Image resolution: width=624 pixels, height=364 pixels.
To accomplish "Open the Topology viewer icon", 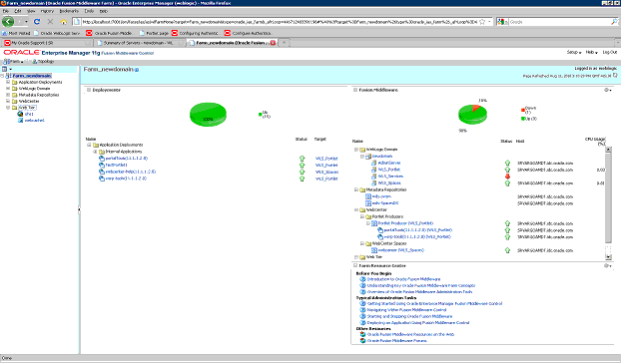I will (35, 61).
